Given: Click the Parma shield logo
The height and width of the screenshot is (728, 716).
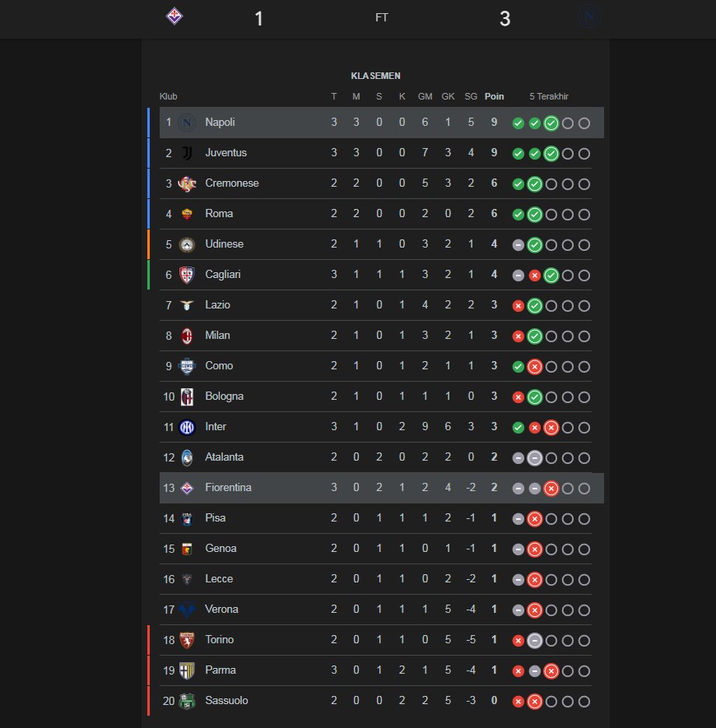Looking at the screenshot, I should point(187,671).
